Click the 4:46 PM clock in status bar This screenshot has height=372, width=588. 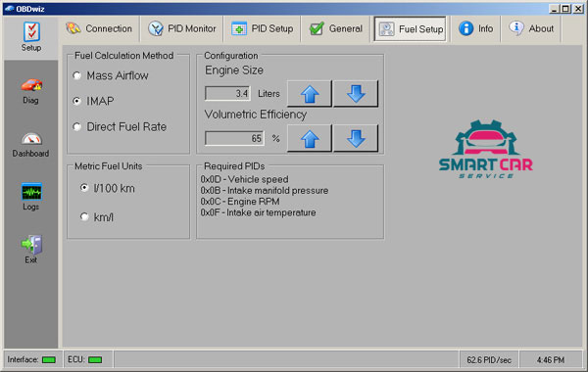tap(550, 360)
